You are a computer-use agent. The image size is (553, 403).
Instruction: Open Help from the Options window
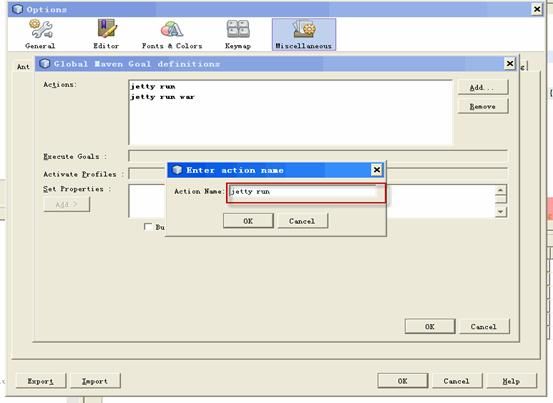click(511, 381)
